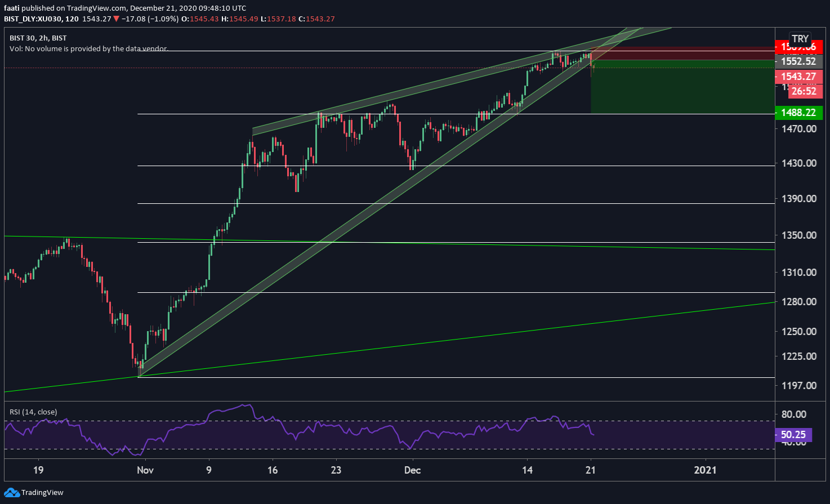This screenshot has height=504, width=830.
Task: Click the 1225.00 price axis label
Action: (798, 356)
